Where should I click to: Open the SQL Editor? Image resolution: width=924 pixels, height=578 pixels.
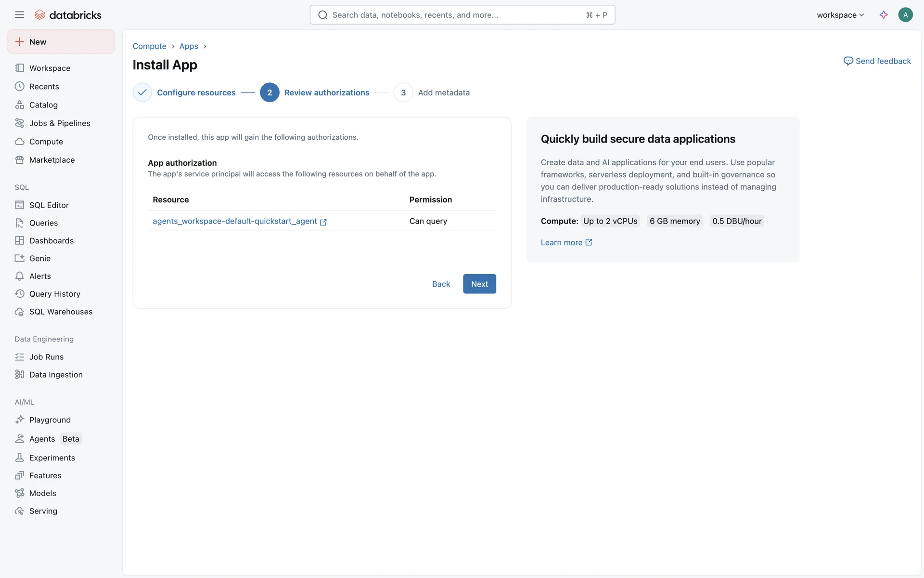point(49,205)
